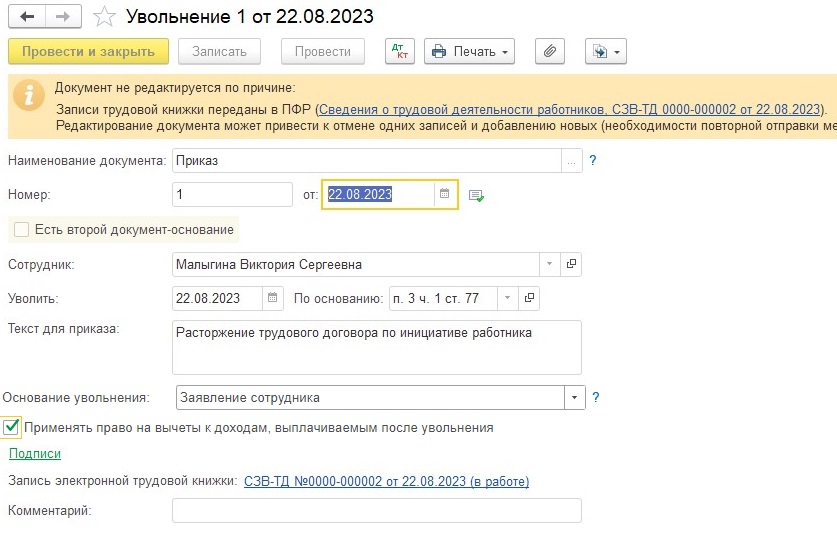This screenshot has width=837, height=538.
Task: Go back with the left arrow button
Action: pyautogui.click(x=27, y=17)
